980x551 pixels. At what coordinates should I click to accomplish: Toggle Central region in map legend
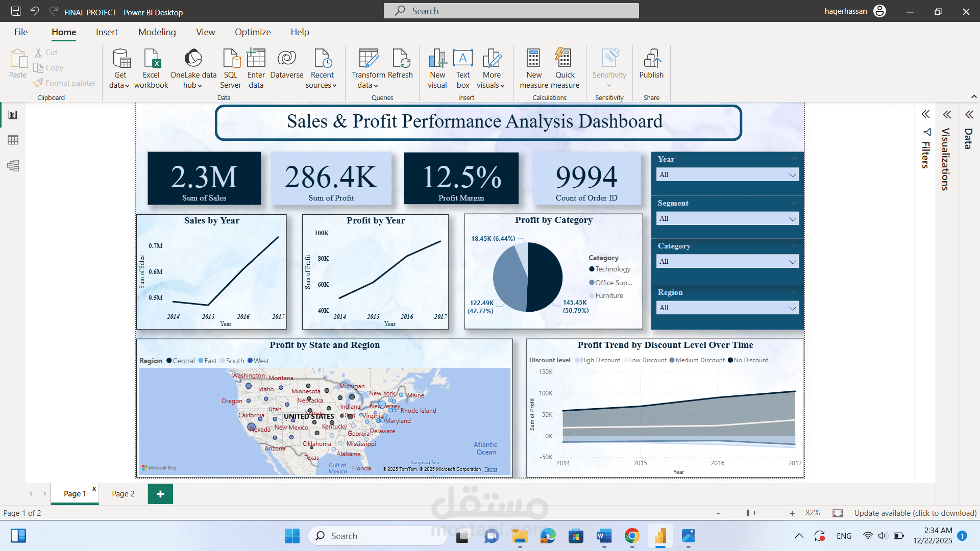pyautogui.click(x=183, y=361)
